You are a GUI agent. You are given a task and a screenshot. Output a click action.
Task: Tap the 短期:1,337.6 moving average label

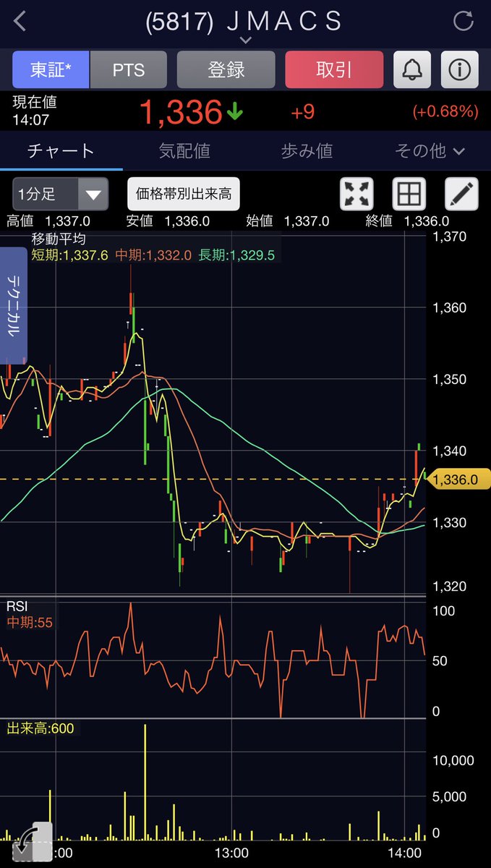point(69,255)
